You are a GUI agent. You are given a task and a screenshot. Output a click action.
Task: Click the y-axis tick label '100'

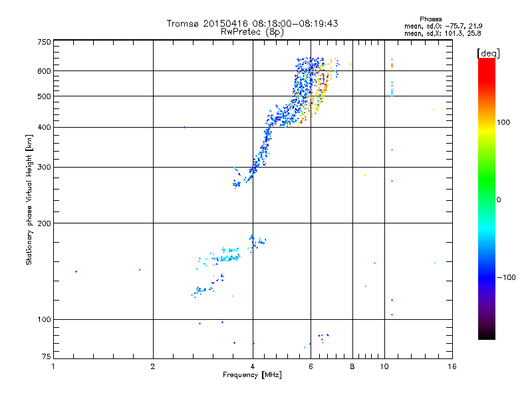click(44, 320)
